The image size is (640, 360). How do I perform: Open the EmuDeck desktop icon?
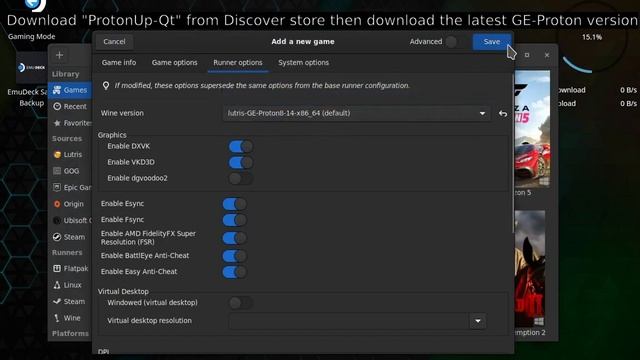pos(31,67)
